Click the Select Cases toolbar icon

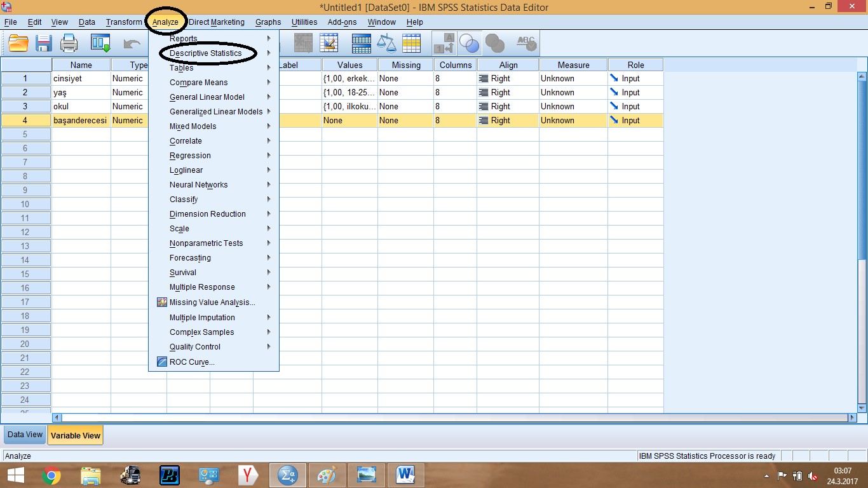(x=411, y=43)
